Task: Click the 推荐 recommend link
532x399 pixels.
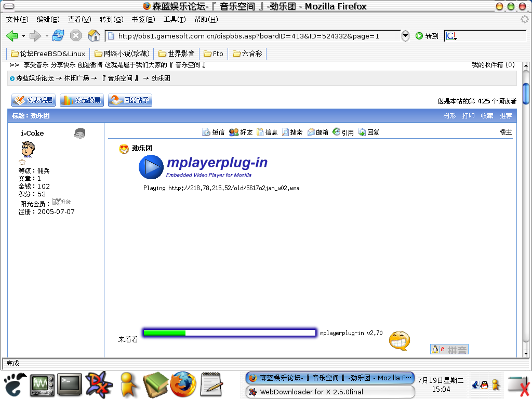Action: 506,116
